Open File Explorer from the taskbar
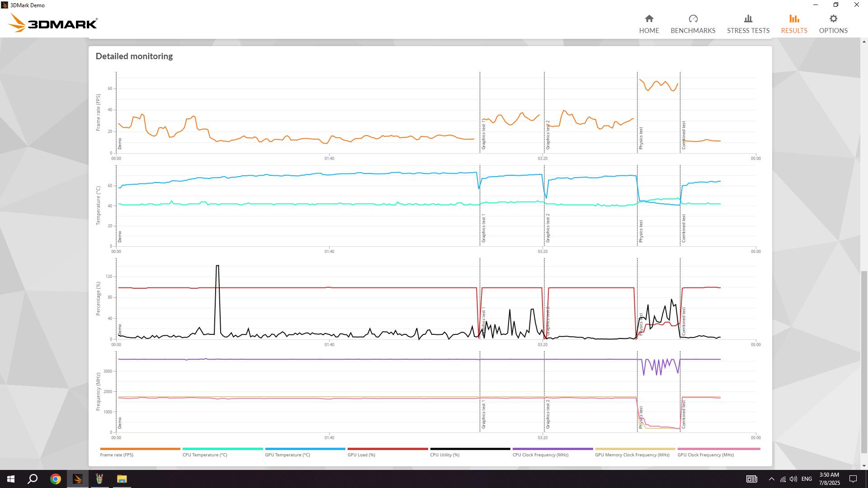Screen dimensions: 868x488 pos(122,479)
